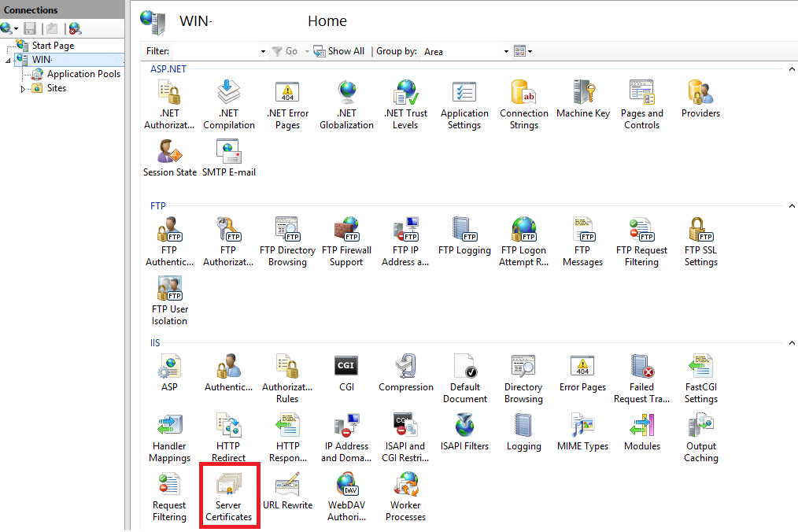
Task: Open the Compression feature
Action: [405, 373]
